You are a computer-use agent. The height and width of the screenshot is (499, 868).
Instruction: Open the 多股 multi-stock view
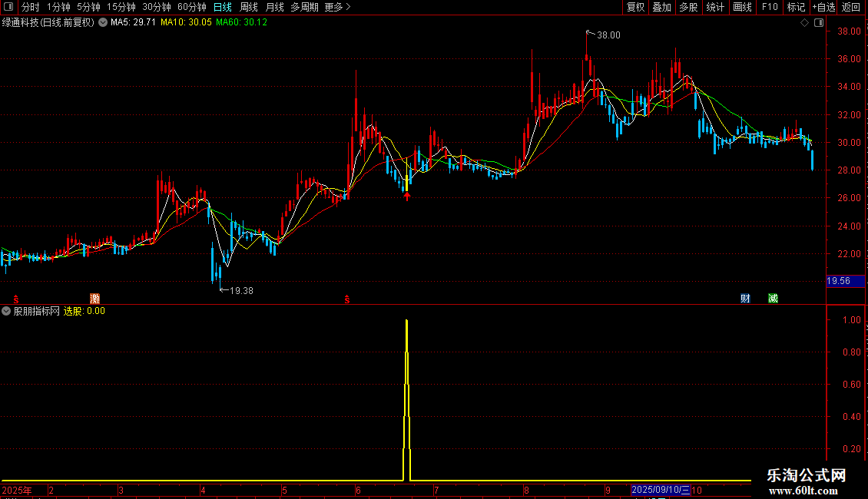coord(688,7)
